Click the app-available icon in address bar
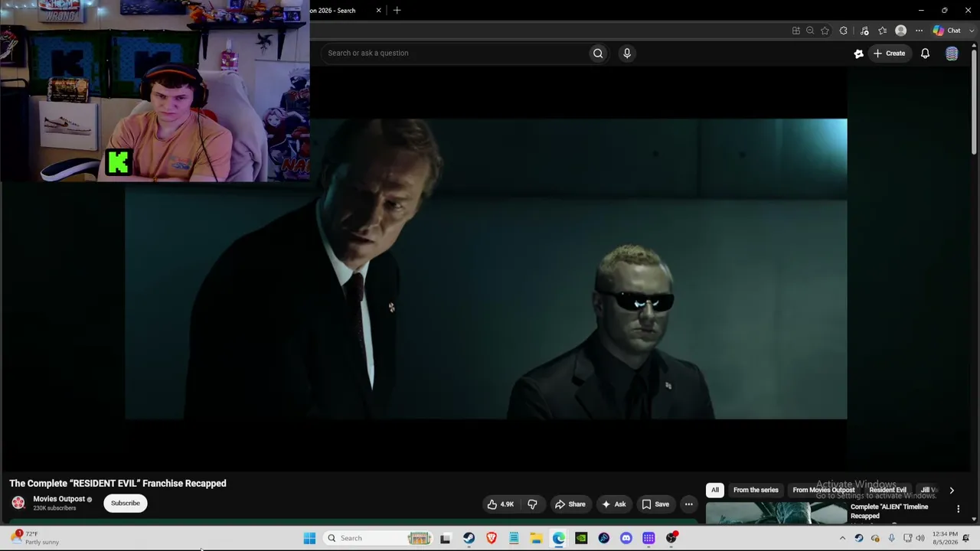Viewport: 980px width, 551px height. (796, 31)
